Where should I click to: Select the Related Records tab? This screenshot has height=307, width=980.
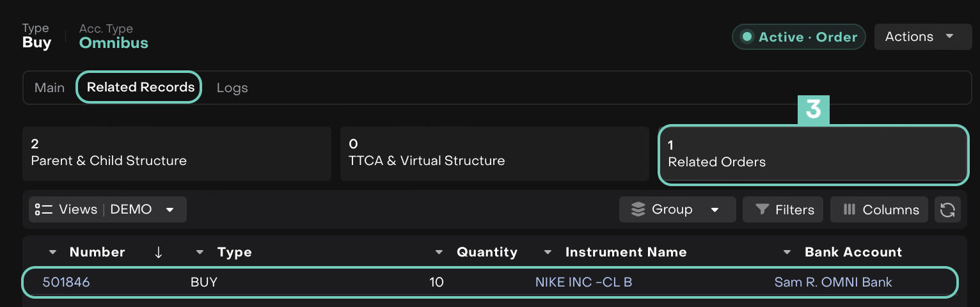140,88
